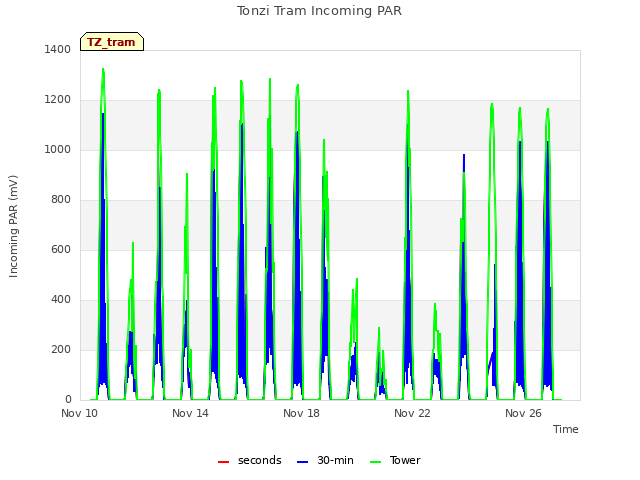Click the red seconds legend swatch

(223, 462)
